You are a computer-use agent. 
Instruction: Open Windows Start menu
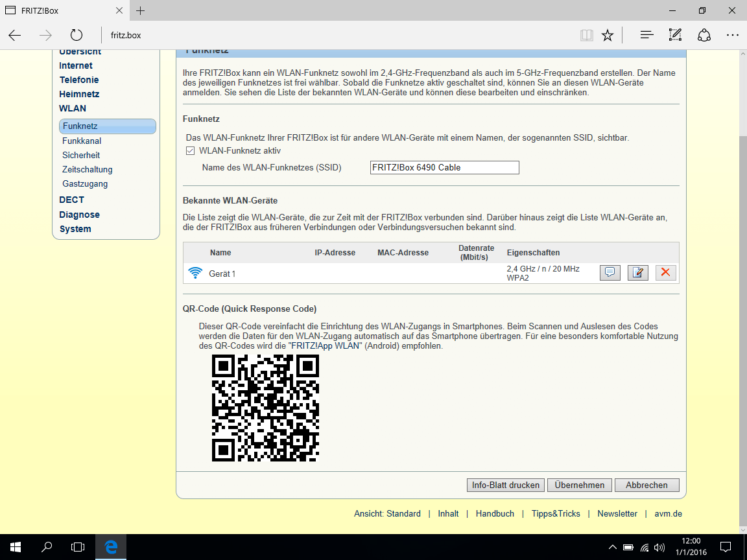tap(16, 547)
